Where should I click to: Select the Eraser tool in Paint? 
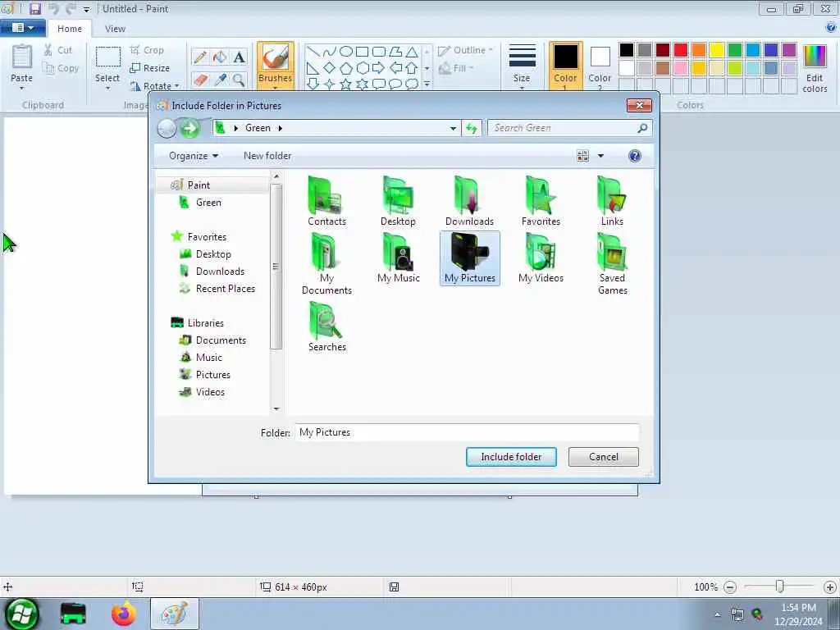tap(200, 80)
